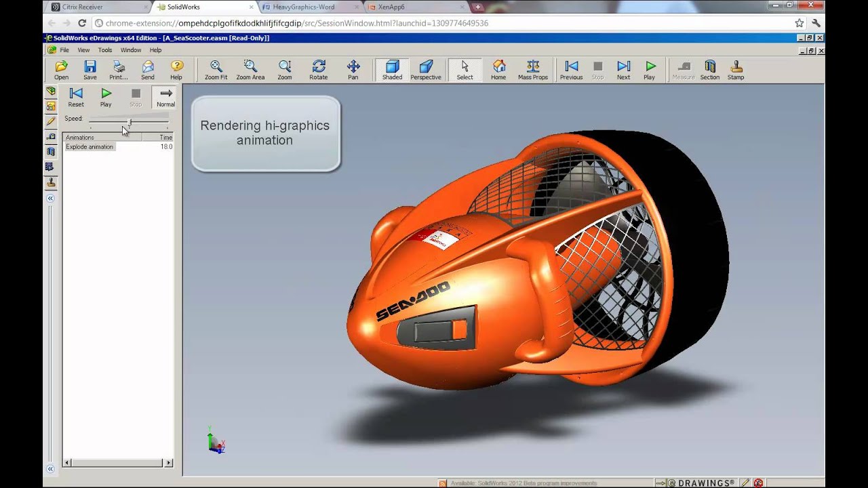Select the Zoom Area tool
Viewport: 868px width, 488px height.
(250, 70)
